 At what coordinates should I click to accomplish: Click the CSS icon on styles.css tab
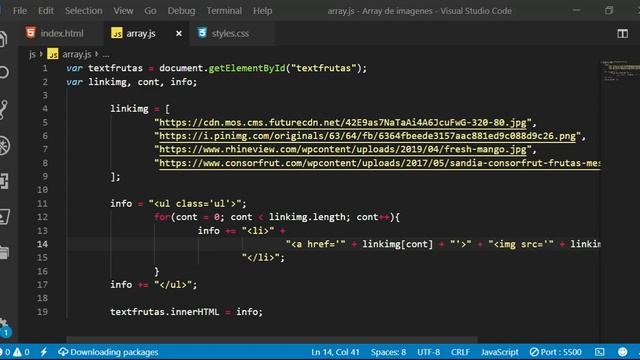[x=202, y=33]
